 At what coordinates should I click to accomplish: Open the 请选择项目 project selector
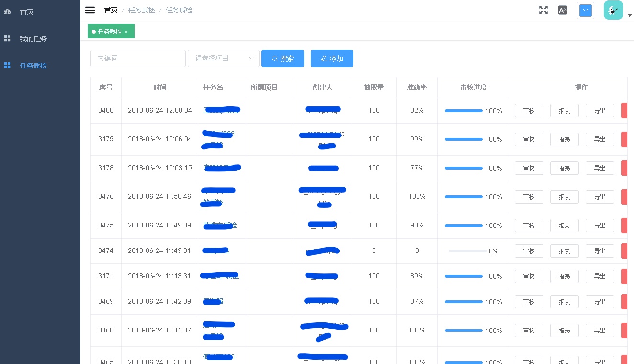[x=224, y=58]
